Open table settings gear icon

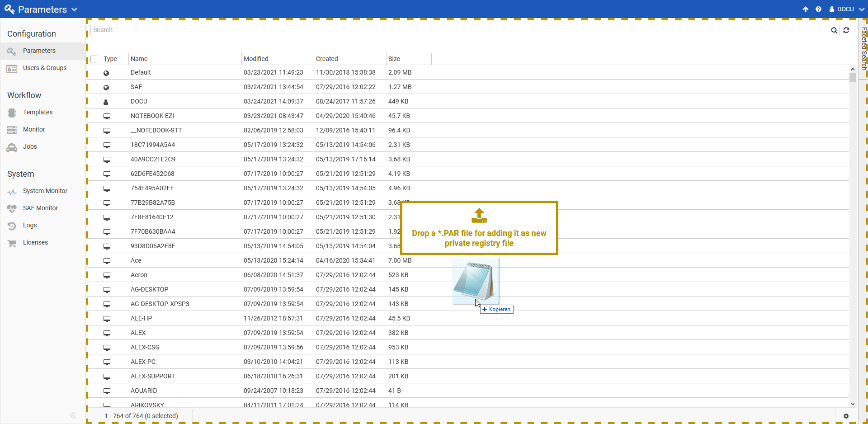(846, 416)
